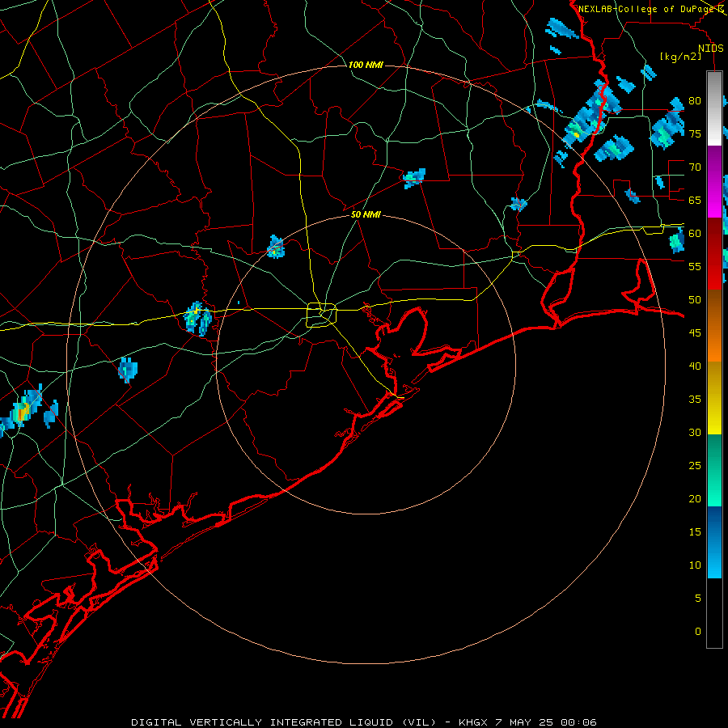The height and width of the screenshot is (728, 728).
Task: Click the scale value 0
Action: point(698,632)
